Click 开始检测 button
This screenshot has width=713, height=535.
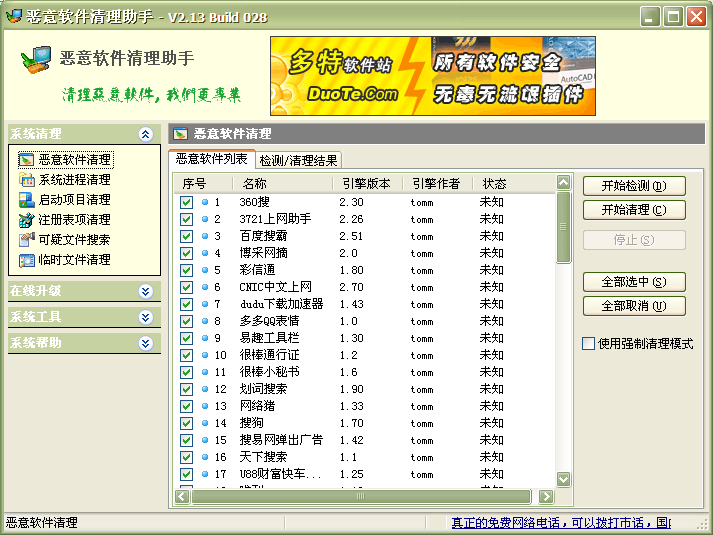pyautogui.click(x=634, y=186)
